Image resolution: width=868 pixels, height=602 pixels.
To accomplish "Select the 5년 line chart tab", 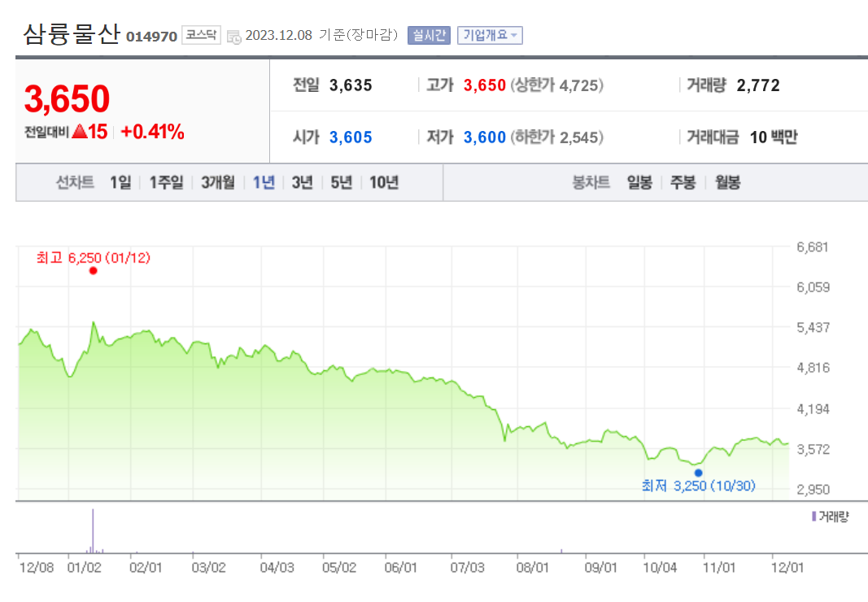I will (x=341, y=182).
